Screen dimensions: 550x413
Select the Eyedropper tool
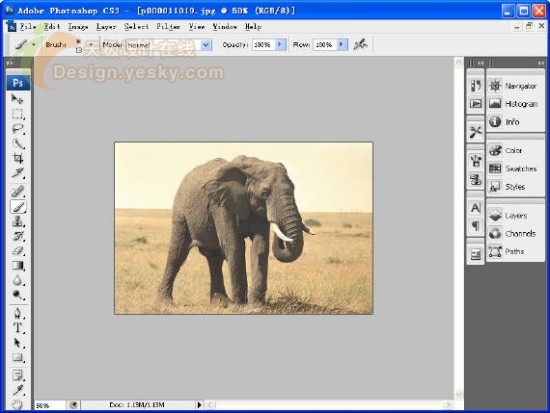17,390
